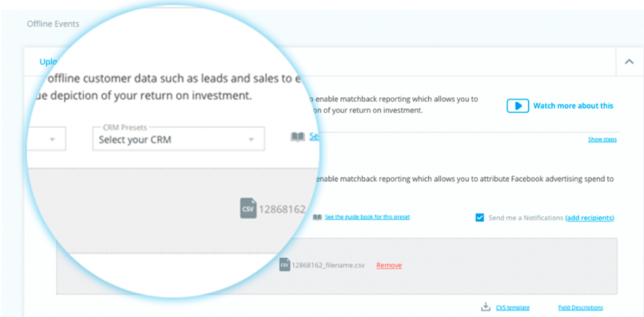The image size is (644, 317).
Task: Open the Field Descriptions link
Action: [x=581, y=308]
